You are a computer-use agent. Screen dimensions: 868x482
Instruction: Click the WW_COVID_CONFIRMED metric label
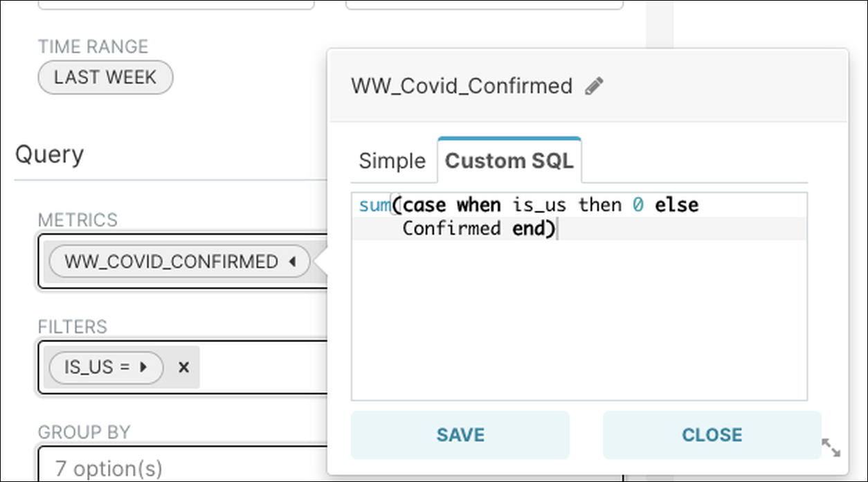click(171, 262)
